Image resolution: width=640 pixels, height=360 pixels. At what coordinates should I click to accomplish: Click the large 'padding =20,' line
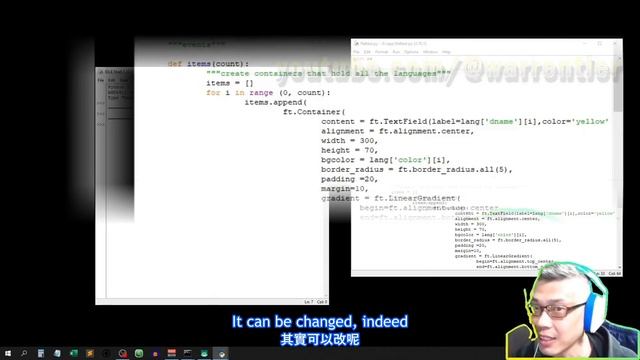349,179
